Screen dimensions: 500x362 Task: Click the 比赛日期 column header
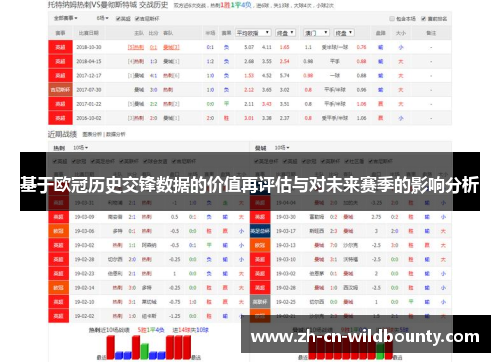(89, 33)
